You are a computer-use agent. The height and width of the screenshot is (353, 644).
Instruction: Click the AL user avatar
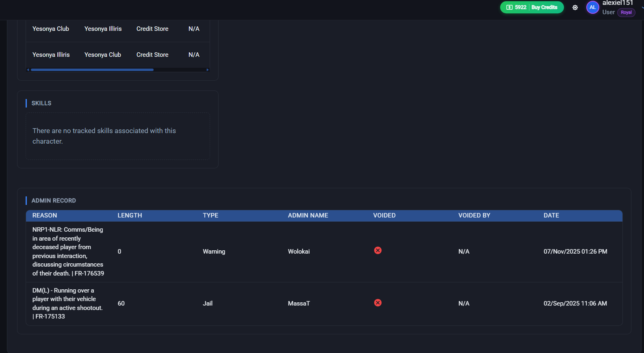[592, 7]
